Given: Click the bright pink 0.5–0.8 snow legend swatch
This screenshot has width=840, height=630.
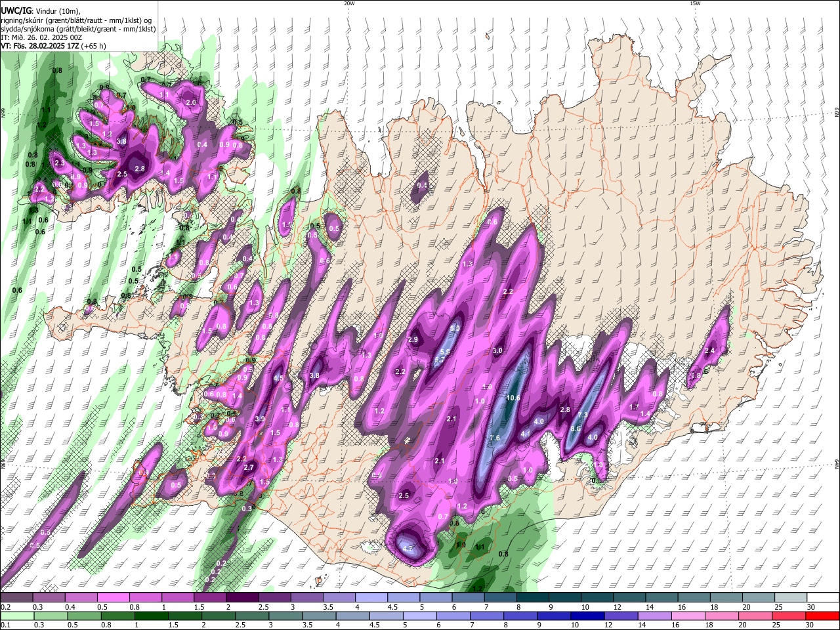Looking at the screenshot, I should 113,598.
